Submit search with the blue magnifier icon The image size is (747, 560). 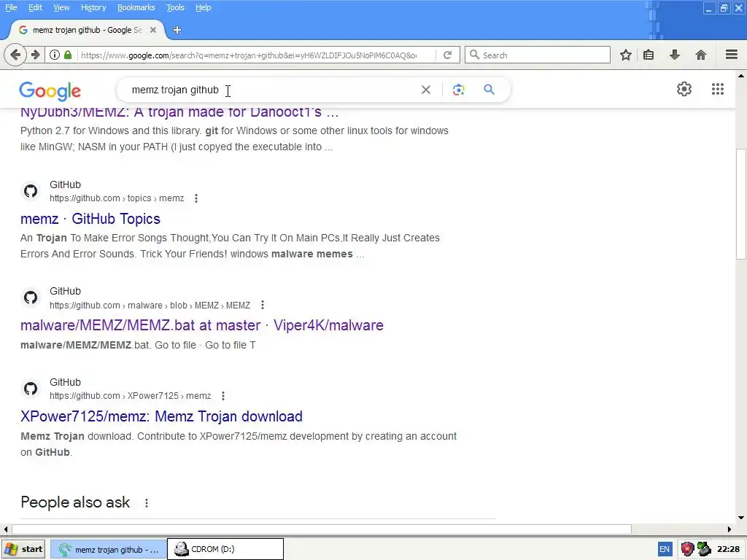(489, 90)
